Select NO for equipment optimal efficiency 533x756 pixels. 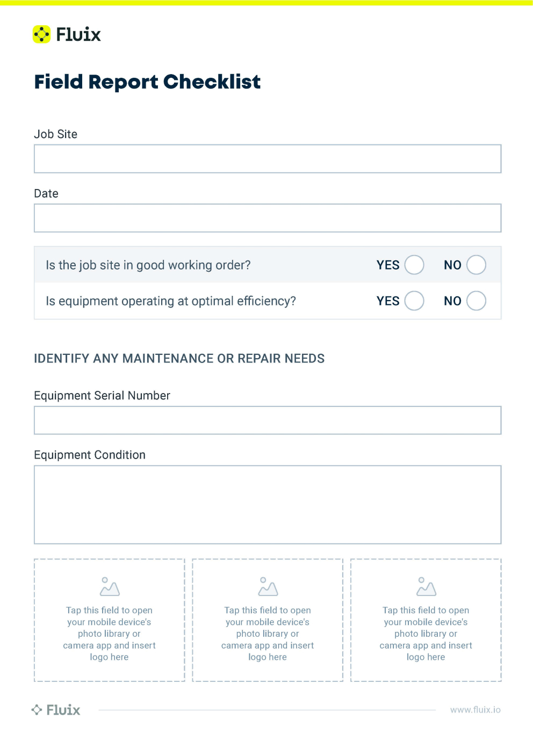476,301
